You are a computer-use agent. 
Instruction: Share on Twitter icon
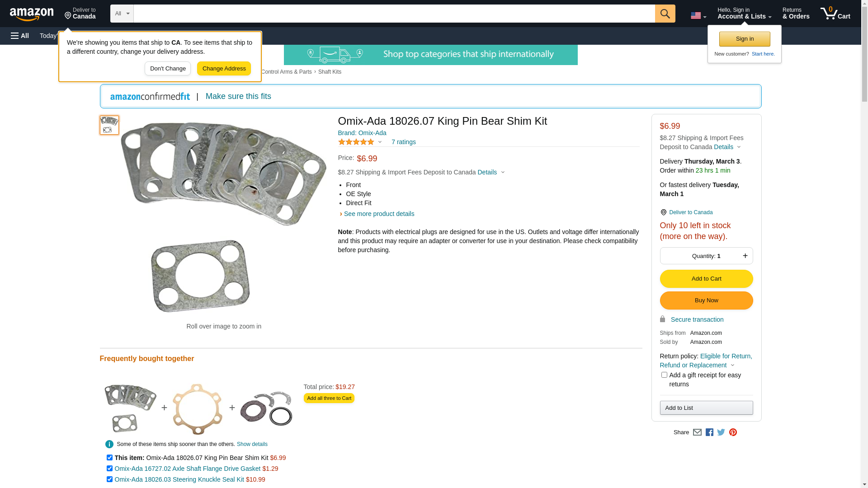[x=721, y=432]
